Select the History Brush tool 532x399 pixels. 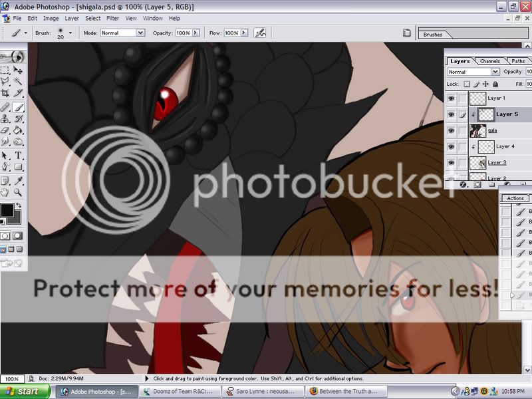click(x=18, y=119)
